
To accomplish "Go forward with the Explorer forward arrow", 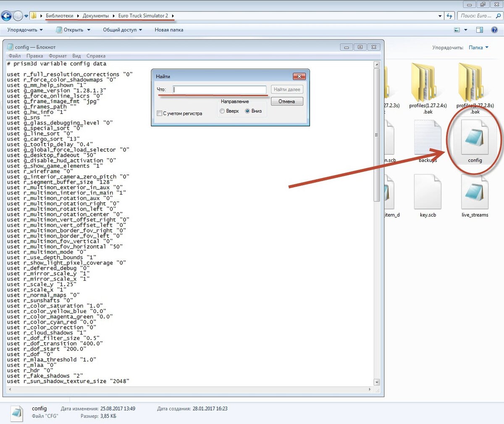I will coord(18,16).
